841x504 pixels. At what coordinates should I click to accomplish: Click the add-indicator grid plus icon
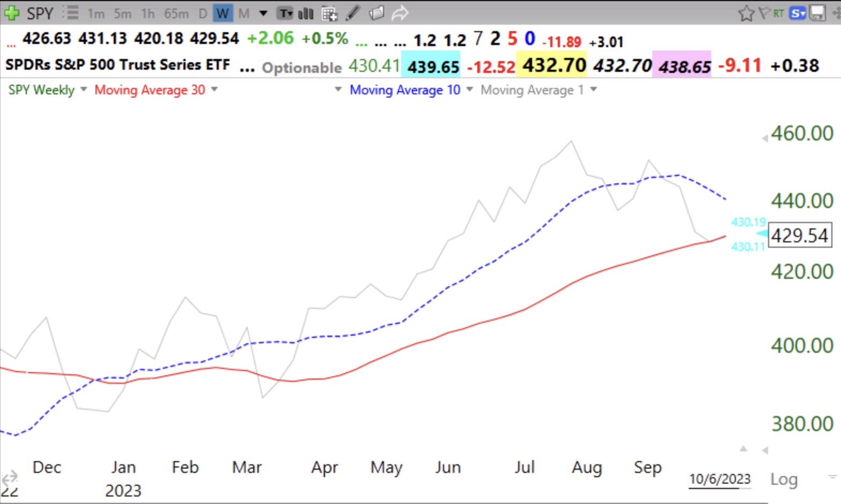click(329, 13)
